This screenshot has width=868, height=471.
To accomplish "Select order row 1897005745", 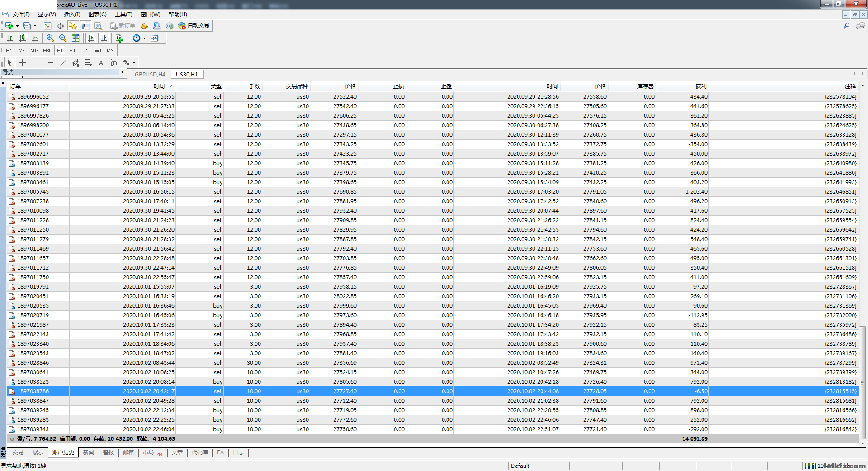I will coord(433,191).
